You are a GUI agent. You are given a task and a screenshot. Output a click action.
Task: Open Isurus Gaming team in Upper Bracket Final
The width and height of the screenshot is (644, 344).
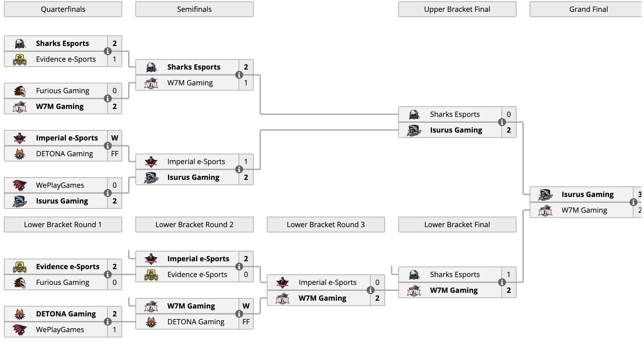[x=456, y=130]
